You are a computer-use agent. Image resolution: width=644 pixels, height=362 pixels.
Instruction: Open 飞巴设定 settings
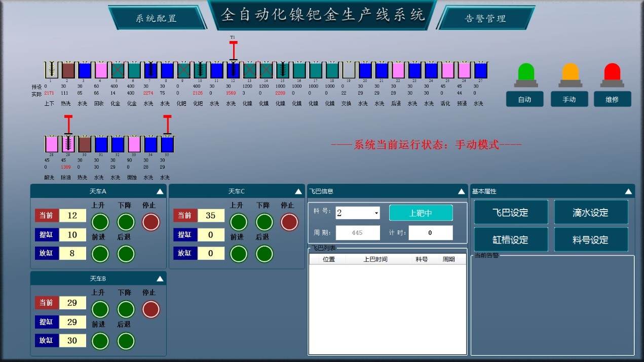tap(511, 212)
